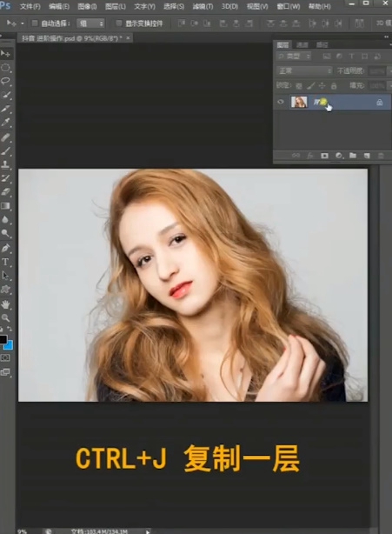The width and height of the screenshot is (392, 534).
Task: Open the 图像(I) menu
Action: coord(87,6)
